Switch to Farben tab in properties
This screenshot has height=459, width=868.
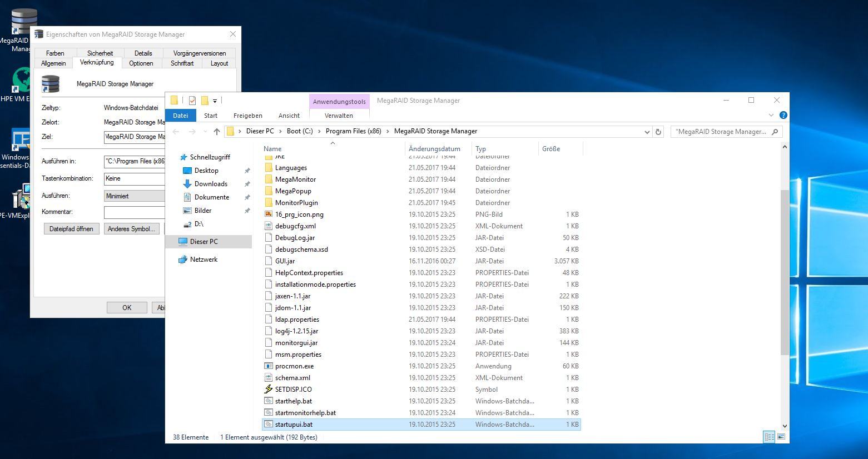pyautogui.click(x=55, y=53)
